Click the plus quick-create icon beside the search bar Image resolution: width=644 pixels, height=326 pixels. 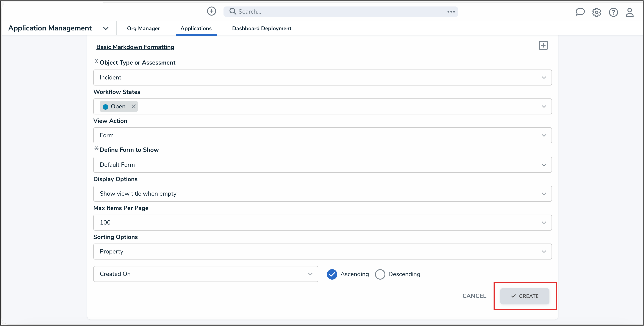(x=211, y=11)
